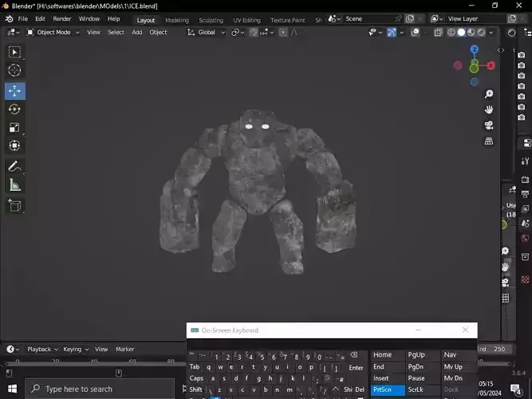
Task: Expand the viewport shading options arrow
Action: point(491,33)
